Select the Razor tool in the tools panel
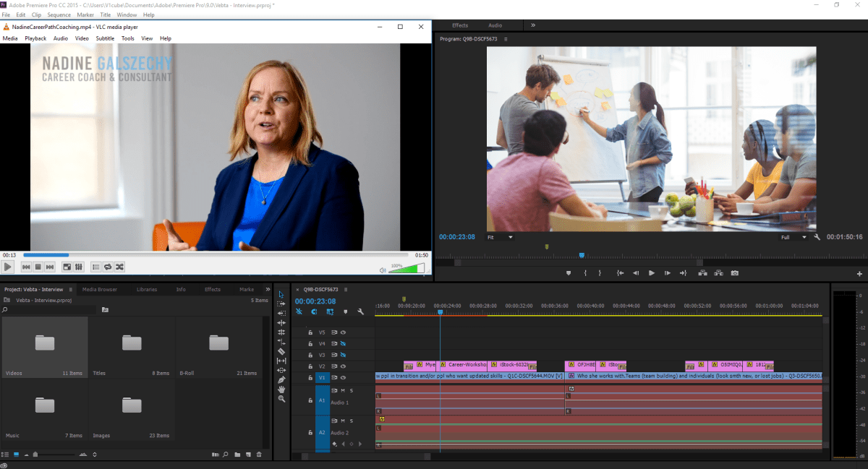 281,351
